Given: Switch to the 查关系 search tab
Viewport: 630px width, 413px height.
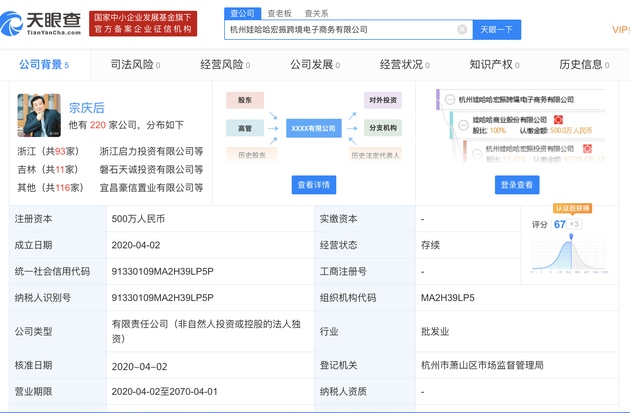Looking at the screenshot, I should pos(315,13).
